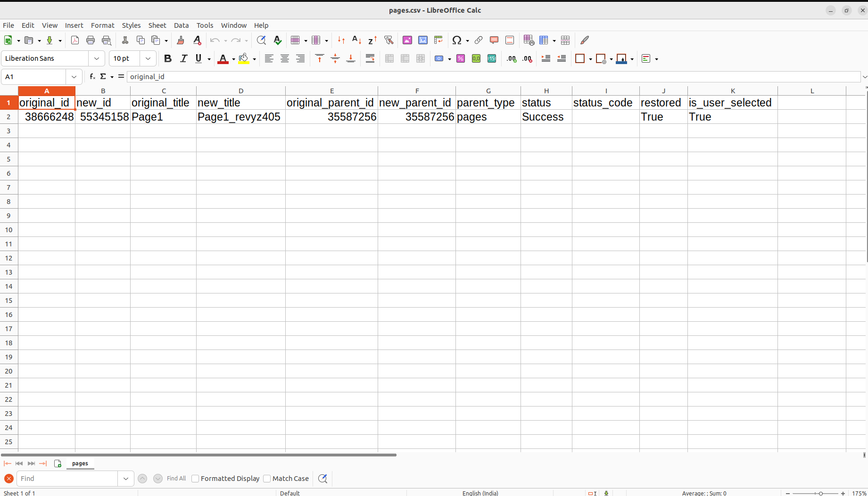Open the Insert Special Character tool
The width and height of the screenshot is (868, 496).
point(456,41)
